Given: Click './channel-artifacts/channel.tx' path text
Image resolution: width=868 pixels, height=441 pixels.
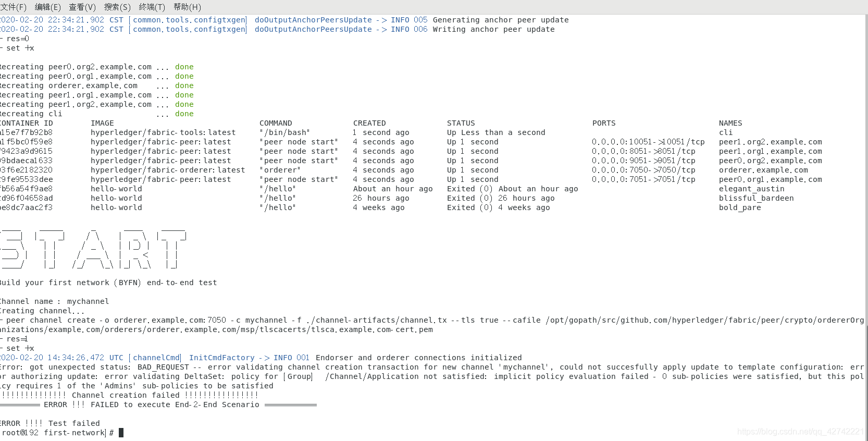Looking at the screenshot, I should coord(377,320).
